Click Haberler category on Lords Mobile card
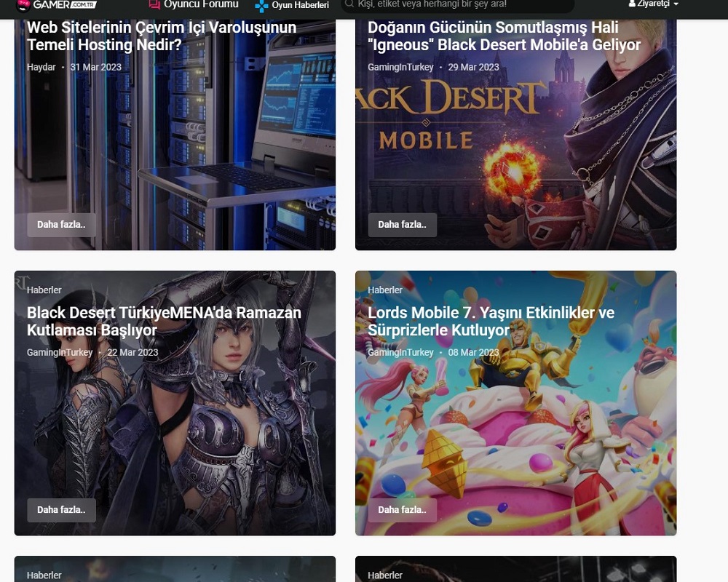 click(385, 290)
